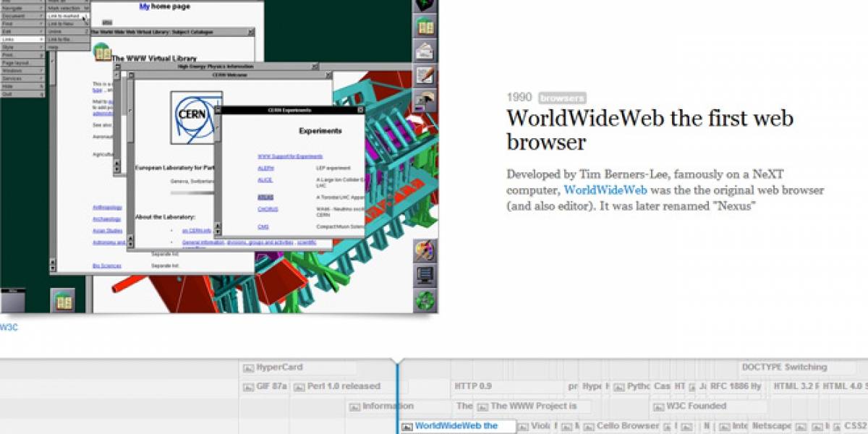Select the HTTP 0.9 timeline entry
Image resolution: width=868 pixels, height=434 pixels.
pyautogui.click(x=473, y=386)
